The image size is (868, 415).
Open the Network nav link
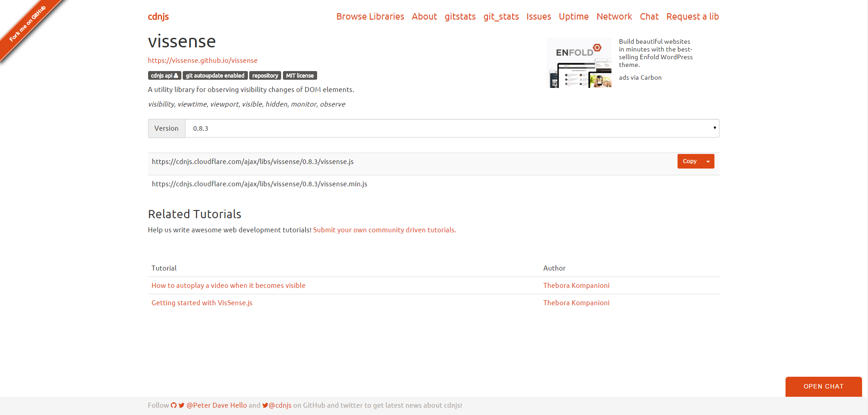click(x=614, y=16)
